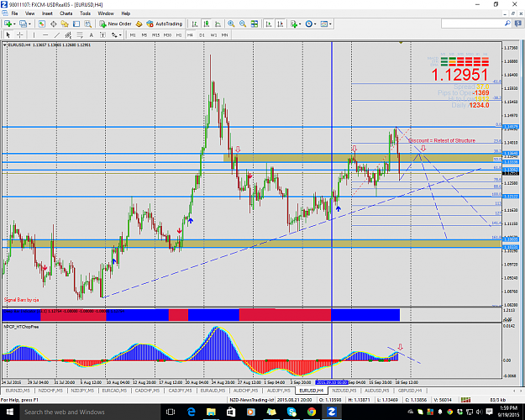The image size is (525, 420).
Task: Set timeframe to D1
Action: [x=202, y=34]
